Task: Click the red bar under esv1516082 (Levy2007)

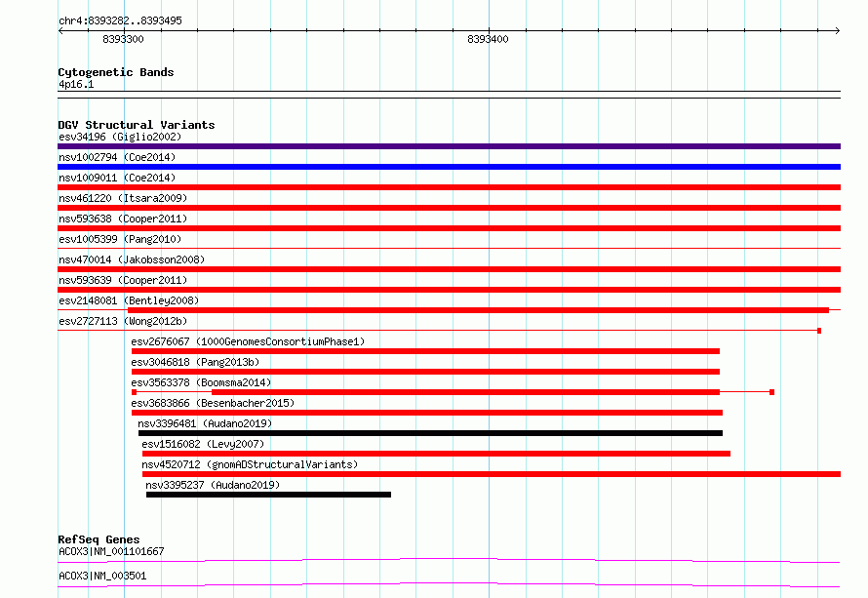Action: pyautogui.click(x=436, y=454)
